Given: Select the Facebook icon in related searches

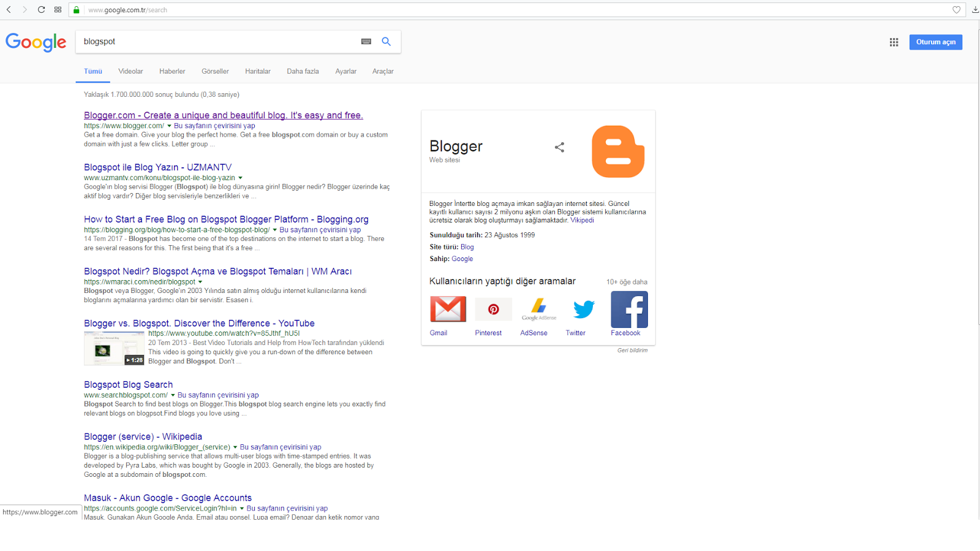Looking at the screenshot, I should click(x=629, y=310).
